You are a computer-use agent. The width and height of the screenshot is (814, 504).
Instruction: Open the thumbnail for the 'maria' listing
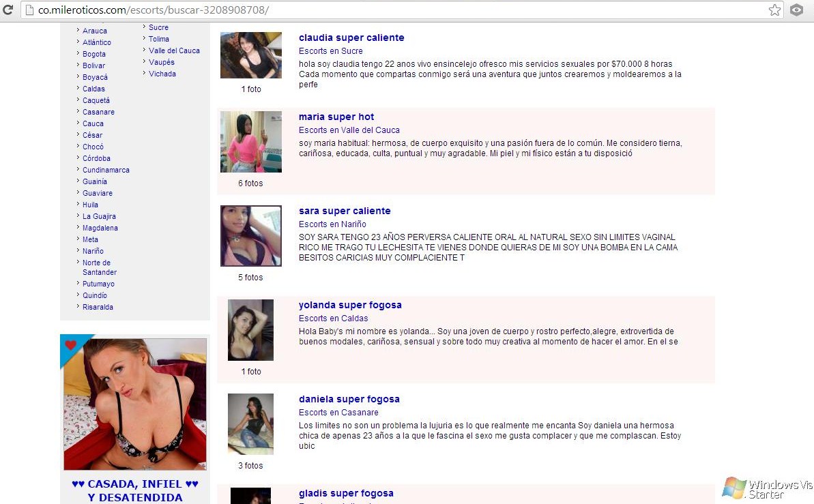(x=250, y=142)
